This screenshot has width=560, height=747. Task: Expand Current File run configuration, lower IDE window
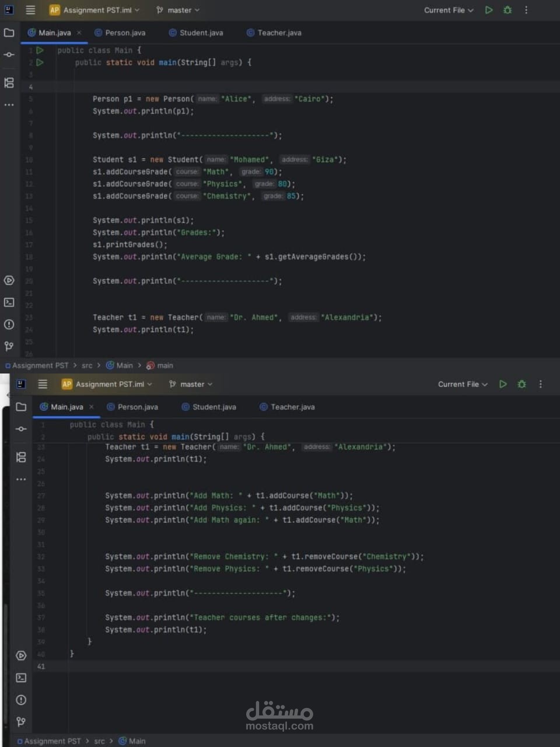tap(463, 384)
